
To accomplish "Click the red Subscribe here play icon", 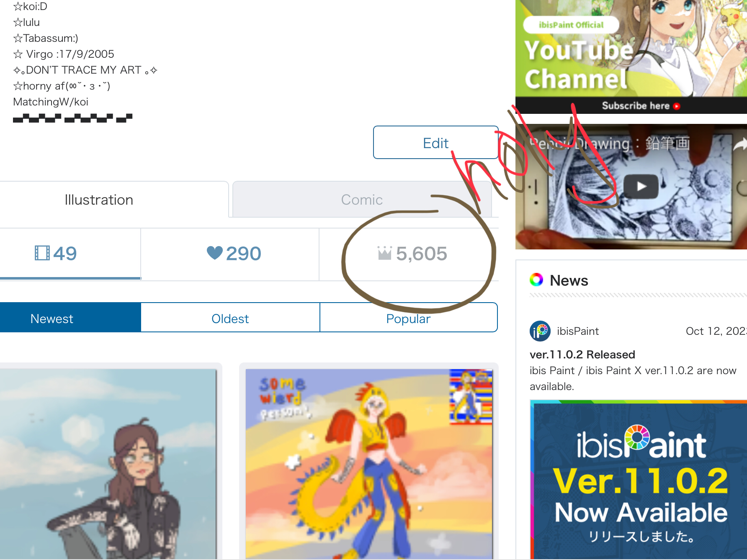I will click(x=677, y=106).
